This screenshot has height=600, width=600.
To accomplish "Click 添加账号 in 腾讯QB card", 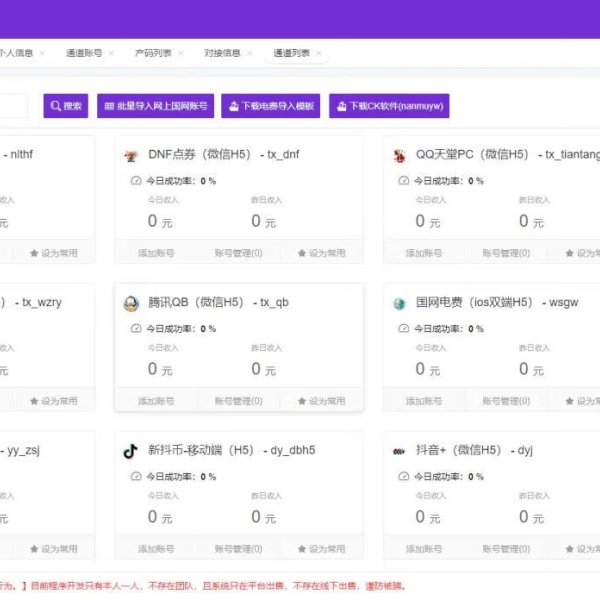I will (x=156, y=401).
